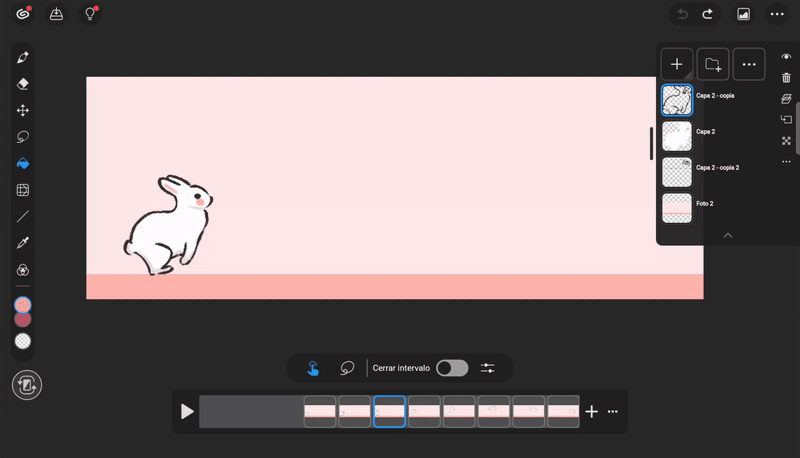Select the eighth last frame in timeline

pyautogui.click(x=563, y=412)
